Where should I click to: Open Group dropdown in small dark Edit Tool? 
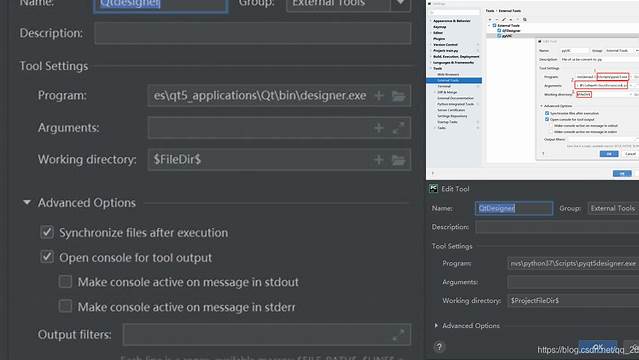613,208
